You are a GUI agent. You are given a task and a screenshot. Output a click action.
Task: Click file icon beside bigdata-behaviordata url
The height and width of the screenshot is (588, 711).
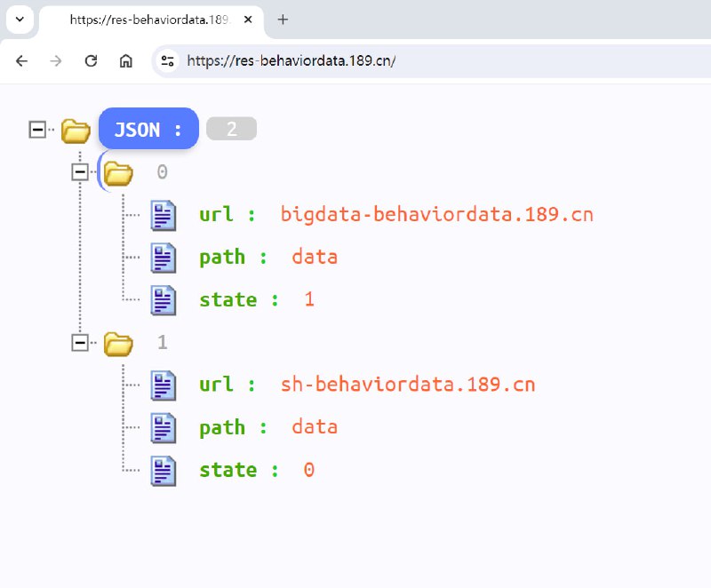164,215
